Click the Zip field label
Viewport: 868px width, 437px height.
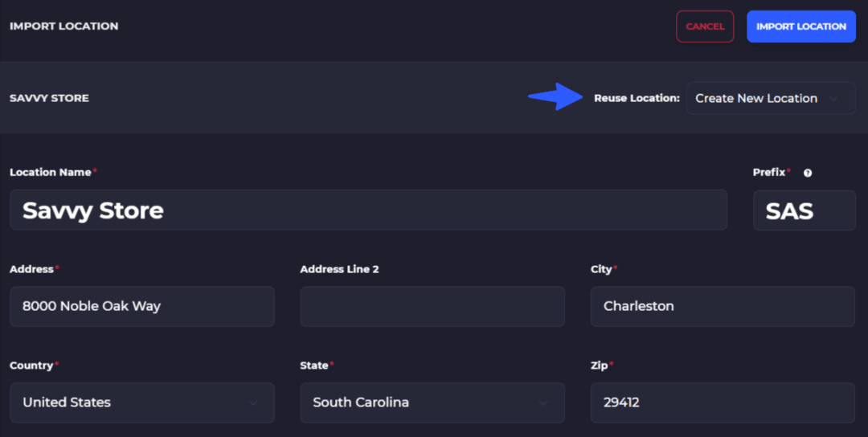(599, 365)
